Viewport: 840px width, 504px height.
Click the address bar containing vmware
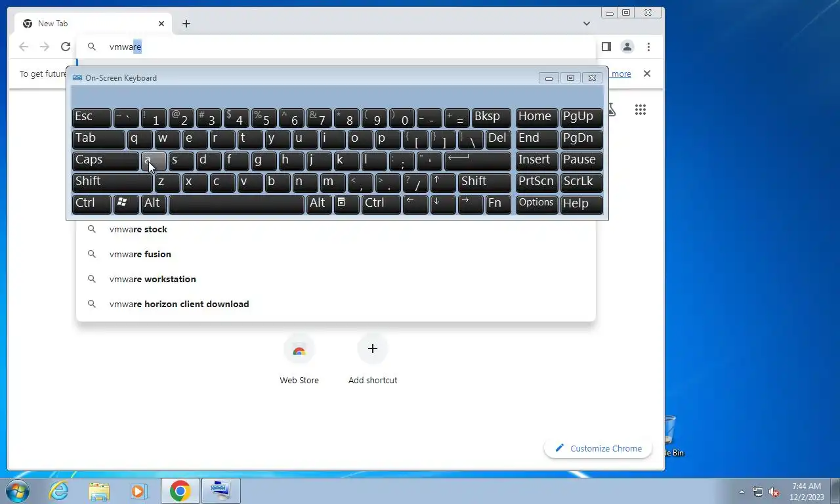pyautogui.click(x=336, y=47)
